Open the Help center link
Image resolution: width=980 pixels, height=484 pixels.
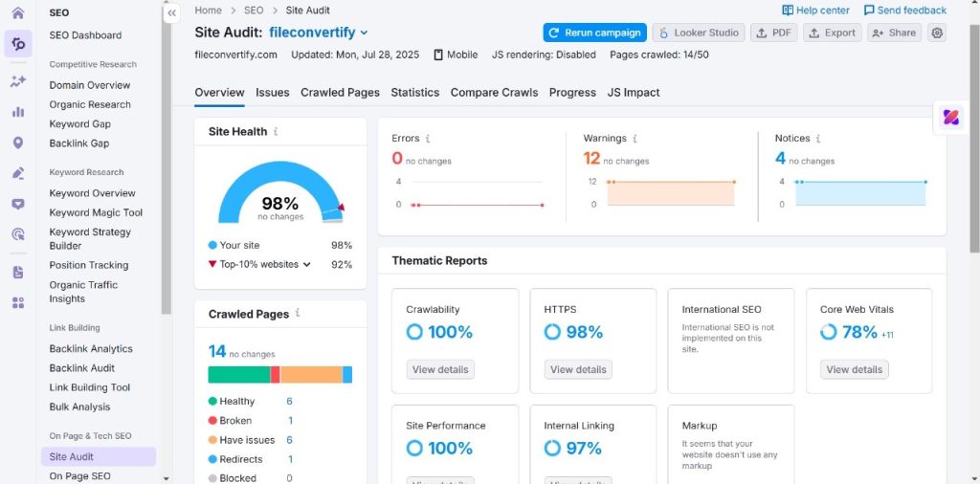[815, 11]
